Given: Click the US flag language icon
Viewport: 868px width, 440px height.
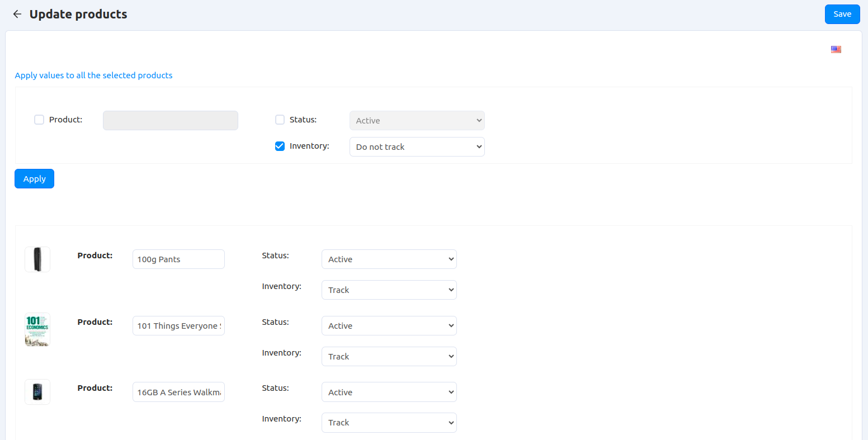Looking at the screenshot, I should [x=836, y=49].
